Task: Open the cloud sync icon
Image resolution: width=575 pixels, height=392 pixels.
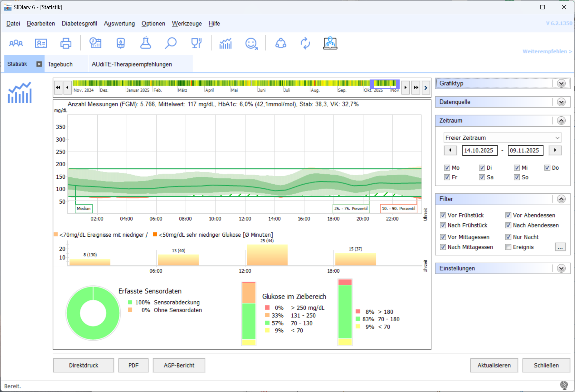Action: click(281, 43)
